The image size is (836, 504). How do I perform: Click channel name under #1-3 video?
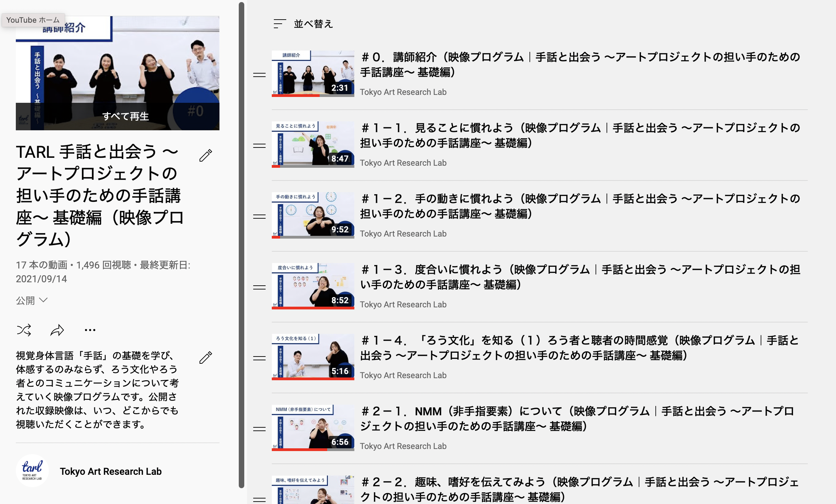click(x=403, y=304)
